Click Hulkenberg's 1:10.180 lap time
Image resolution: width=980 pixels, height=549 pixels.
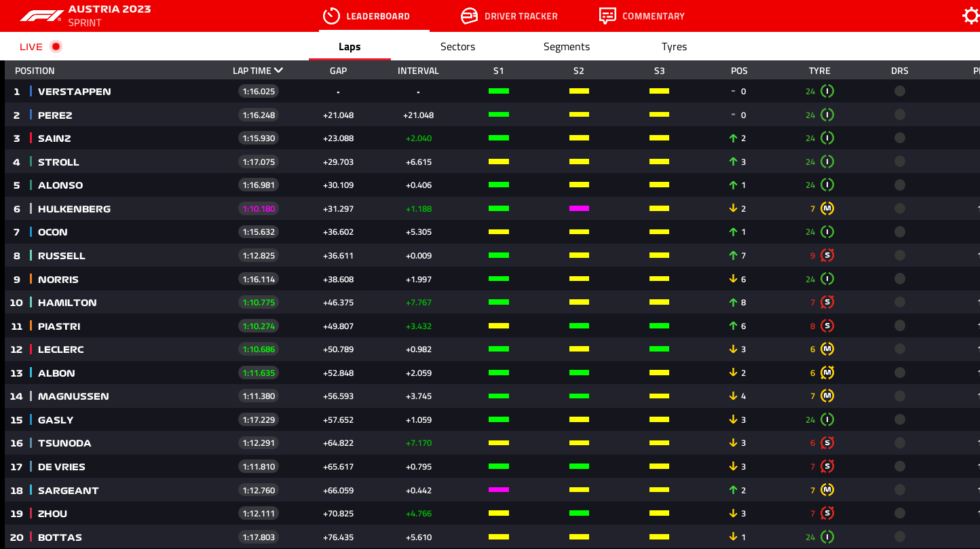point(259,209)
